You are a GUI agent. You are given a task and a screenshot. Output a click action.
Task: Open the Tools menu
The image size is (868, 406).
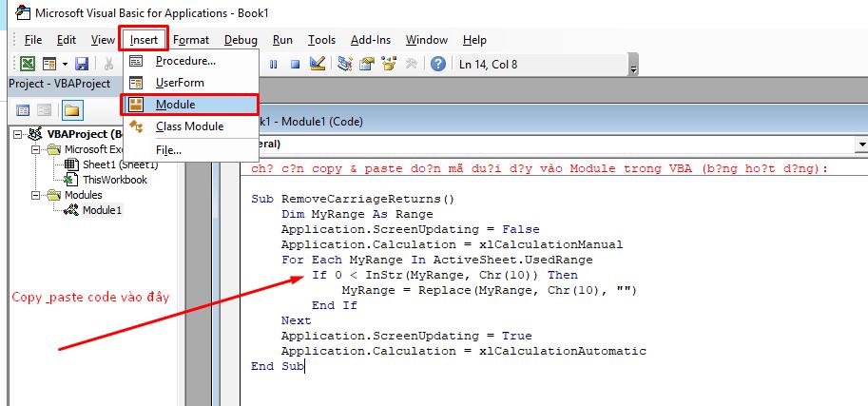click(321, 40)
